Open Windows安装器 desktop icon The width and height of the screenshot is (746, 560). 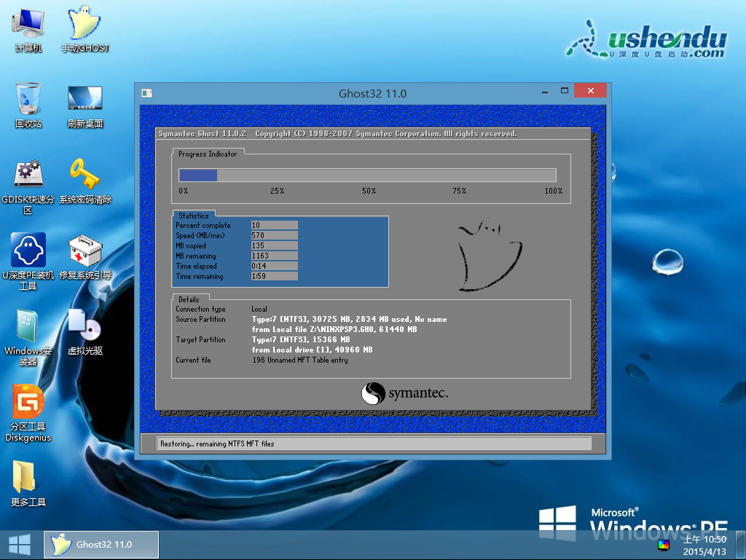coord(28,338)
